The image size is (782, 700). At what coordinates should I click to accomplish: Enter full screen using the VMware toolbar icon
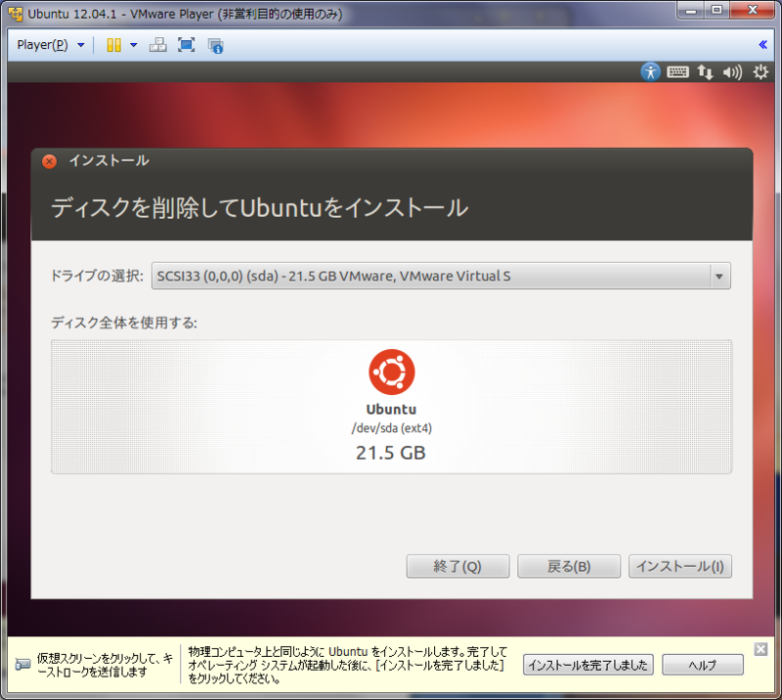coord(185,44)
